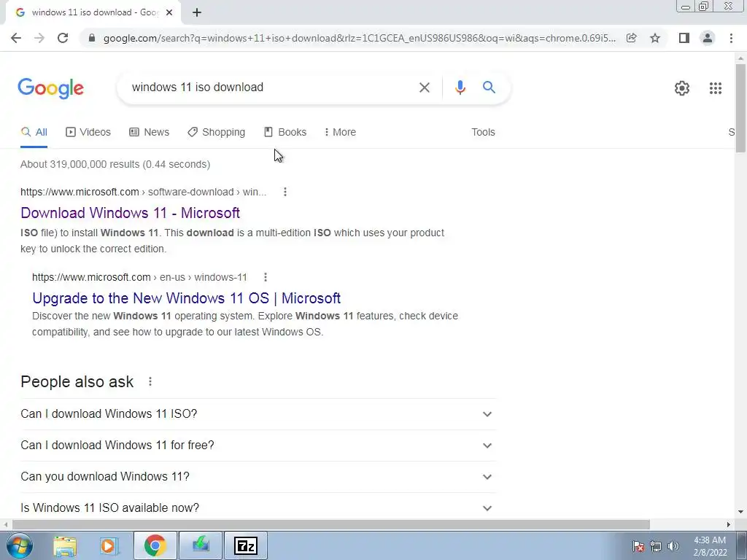Screen dimensions: 747x560
Task: Open 7-Zip from the taskbar
Action: point(246,545)
